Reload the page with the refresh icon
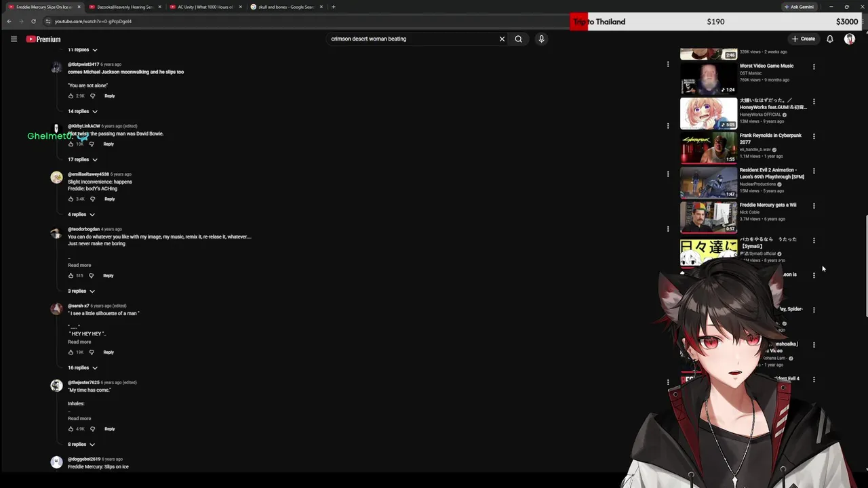The width and height of the screenshot is (868, 488). click(33, 21)
